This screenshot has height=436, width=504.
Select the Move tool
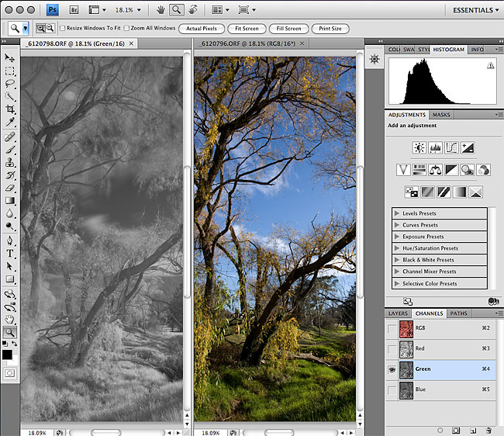10,58
